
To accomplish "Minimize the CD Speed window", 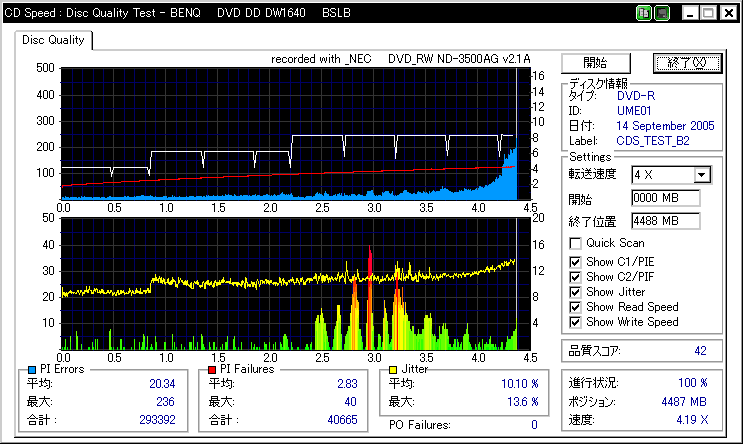I will point(690,13).
